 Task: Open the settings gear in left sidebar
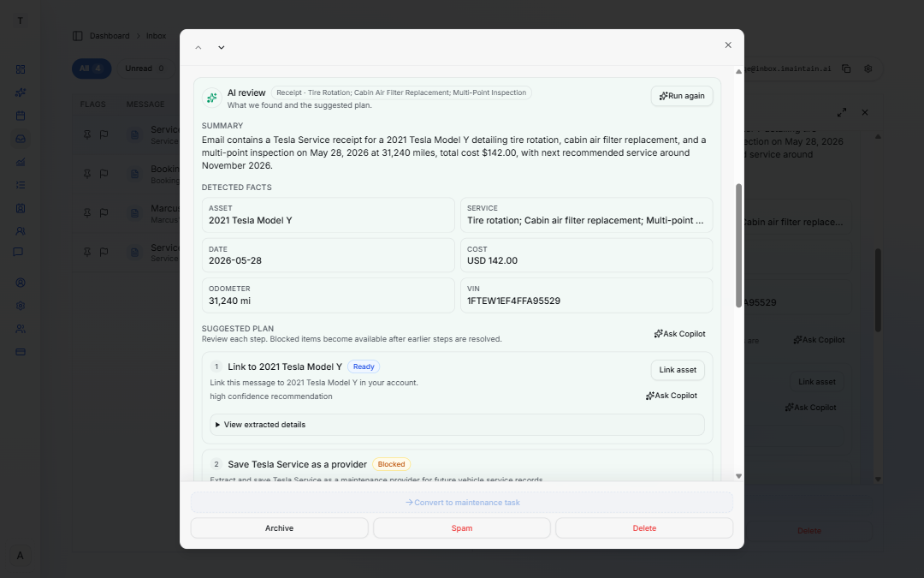coord(21,306)
